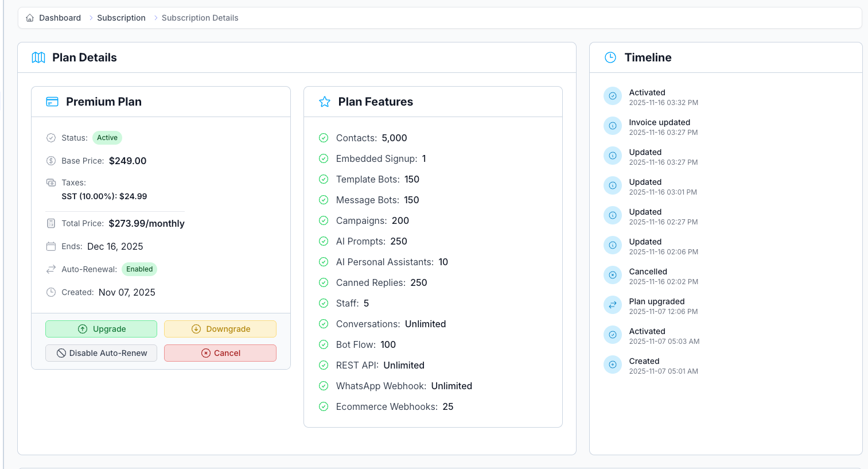Click the home icon in the breadcrumb
This screenshot has width=868, height=469.
[30, 18]
